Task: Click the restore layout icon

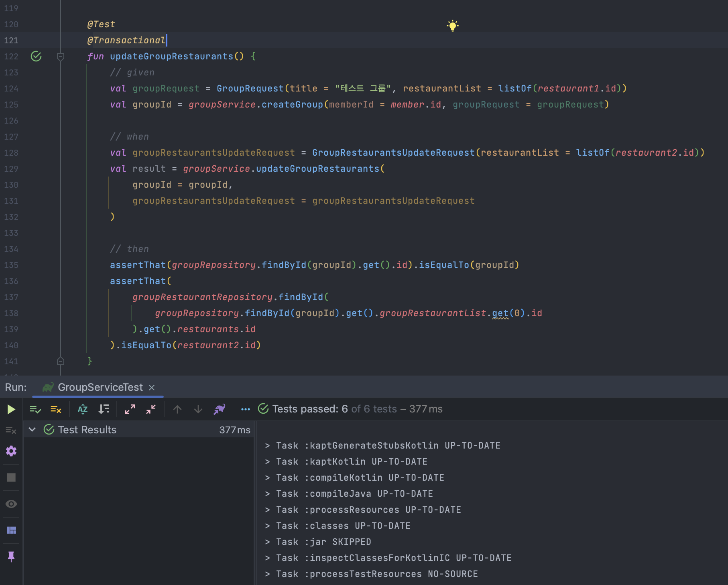Action: [x=11, y=530]
